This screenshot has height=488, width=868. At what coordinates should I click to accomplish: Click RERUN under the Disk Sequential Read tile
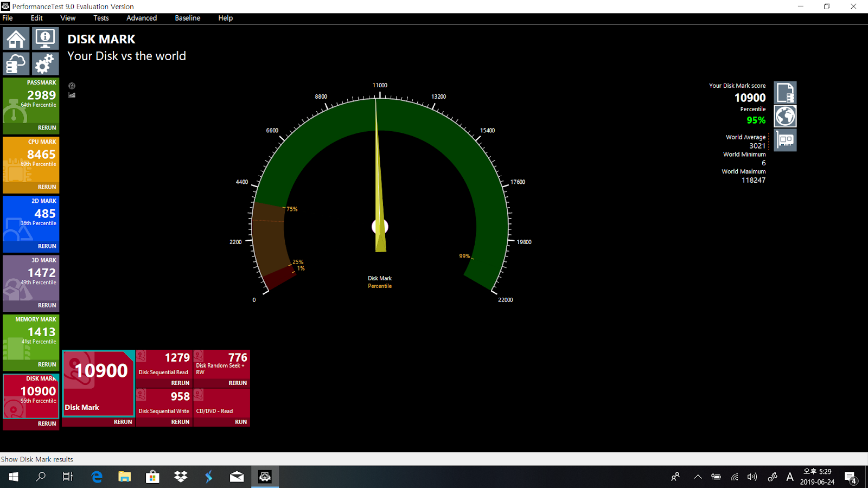(x=180, y=383)
